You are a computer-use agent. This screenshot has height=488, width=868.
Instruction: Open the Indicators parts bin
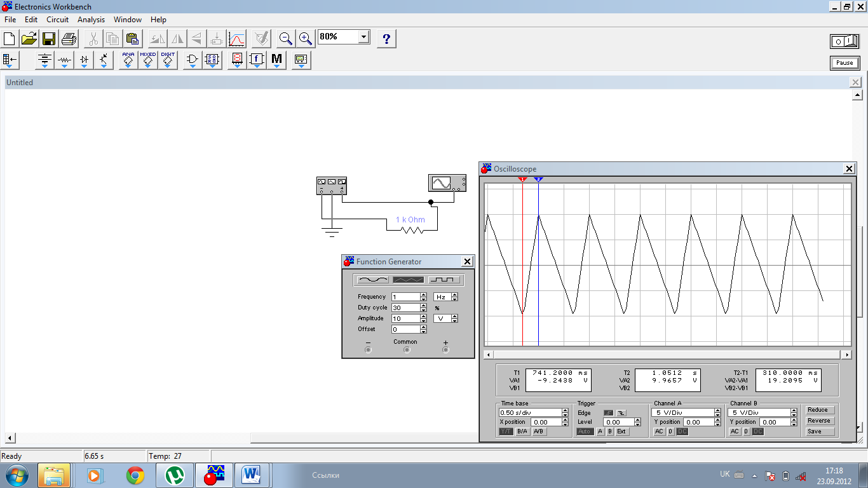click(237, 61)
